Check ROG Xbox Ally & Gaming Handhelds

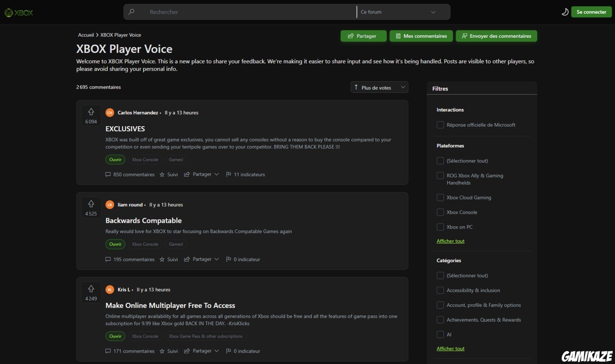[440, 176]
